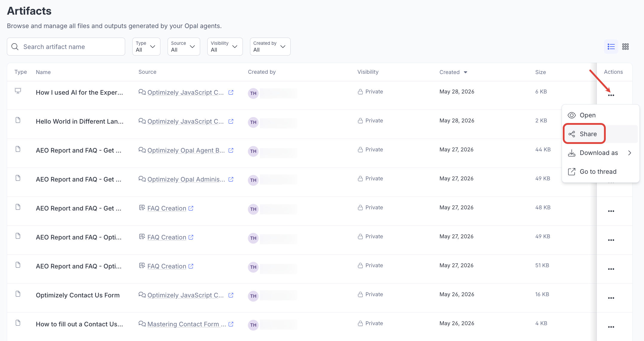
Task: Click the search magnifier icon
Action: click(x=15, y=47)
